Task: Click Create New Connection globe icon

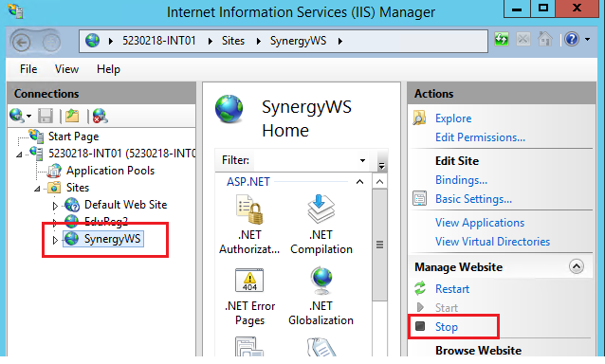Action: 16,116
